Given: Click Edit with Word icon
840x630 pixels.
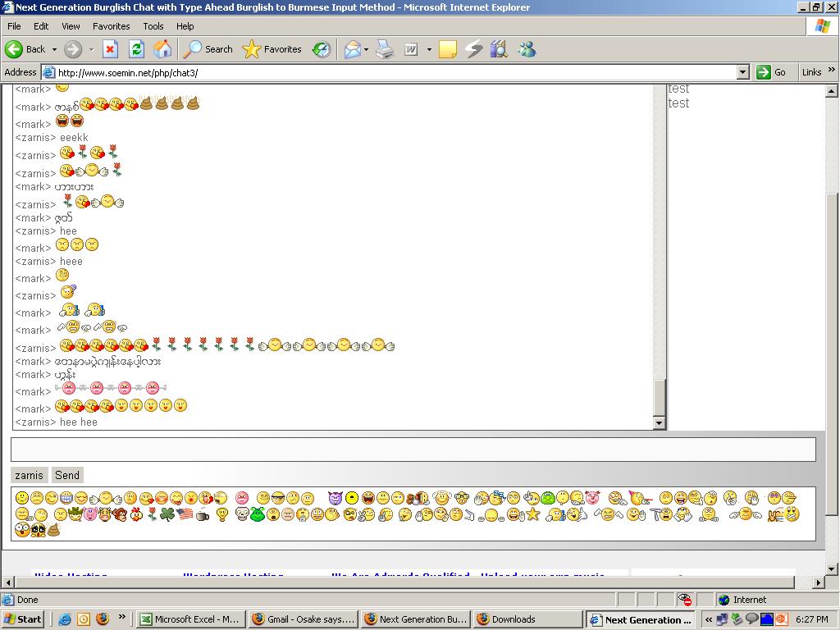Looking at the screenshot, I should tap(411, 49).
